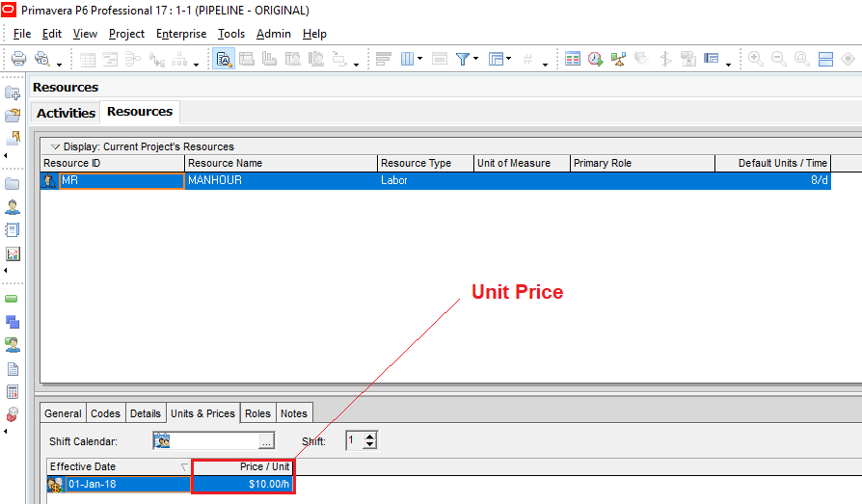Select the MANHOUR resource name cell
862x504 pixels.
[x=281, y=180]
